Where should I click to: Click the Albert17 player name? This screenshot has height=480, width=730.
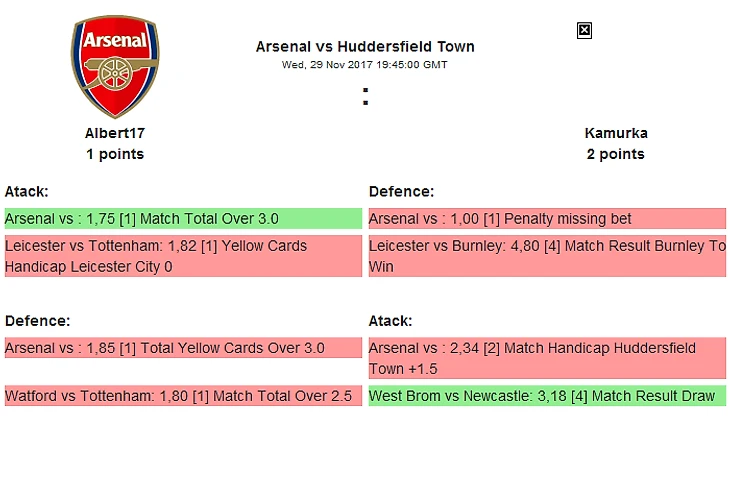pyautogui.click(x=115, y=133)
